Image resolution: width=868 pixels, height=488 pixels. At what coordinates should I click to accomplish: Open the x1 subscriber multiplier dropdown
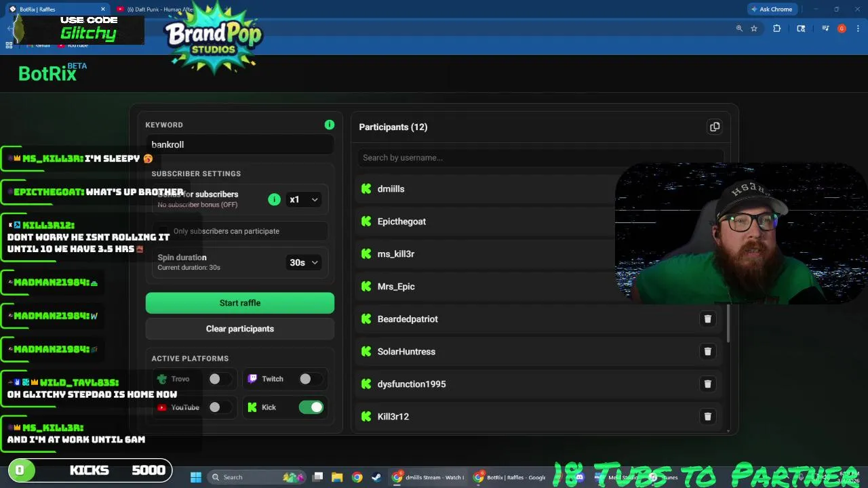click(x=303, y=199)
